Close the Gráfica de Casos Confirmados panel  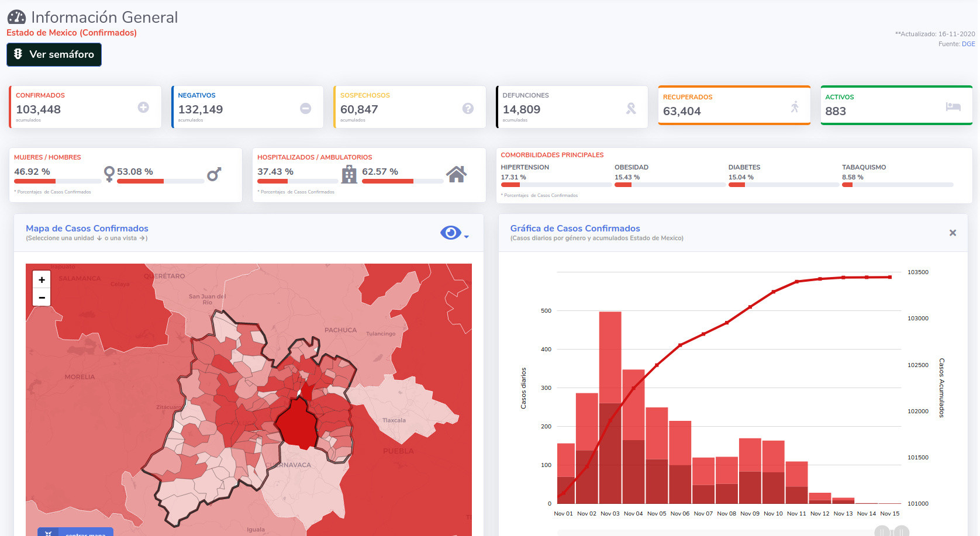[x=953, y=233]
